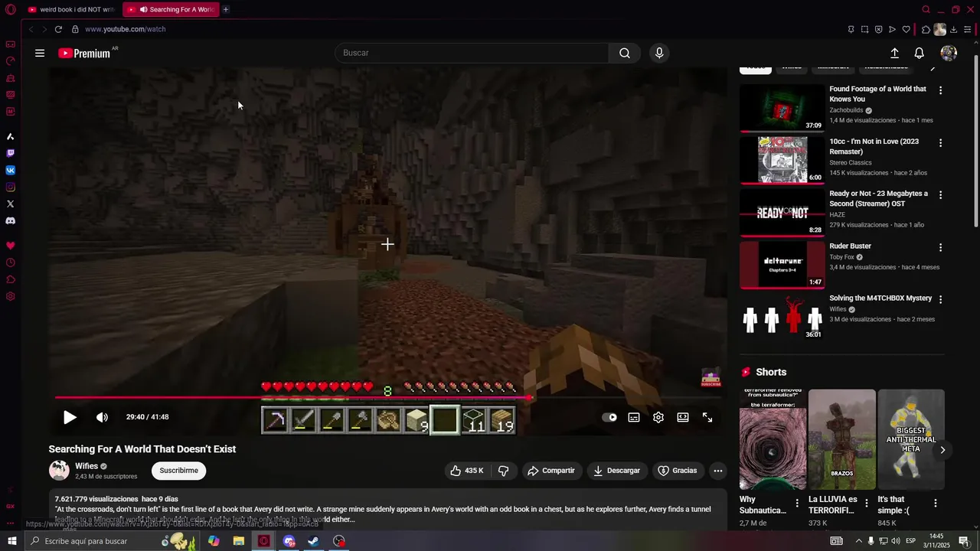Viewport: 980px width, 551px height.
Task: Open more actions menu below the video
Action: tap(718, 471)
